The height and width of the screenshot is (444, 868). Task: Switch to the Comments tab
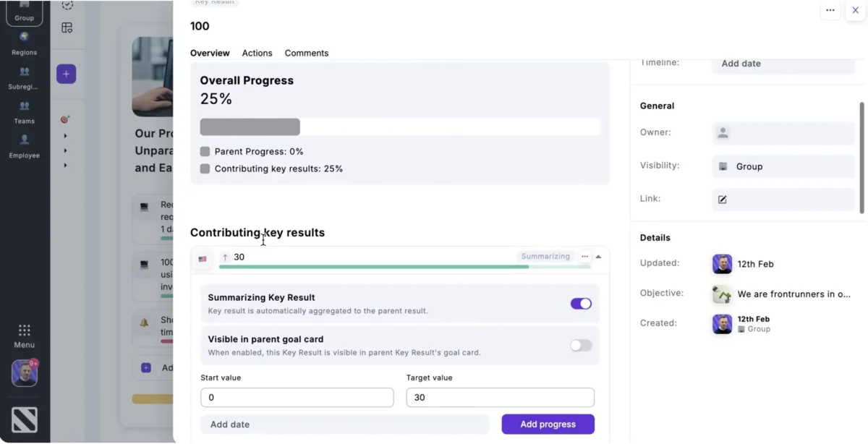(x=306, y=53)
